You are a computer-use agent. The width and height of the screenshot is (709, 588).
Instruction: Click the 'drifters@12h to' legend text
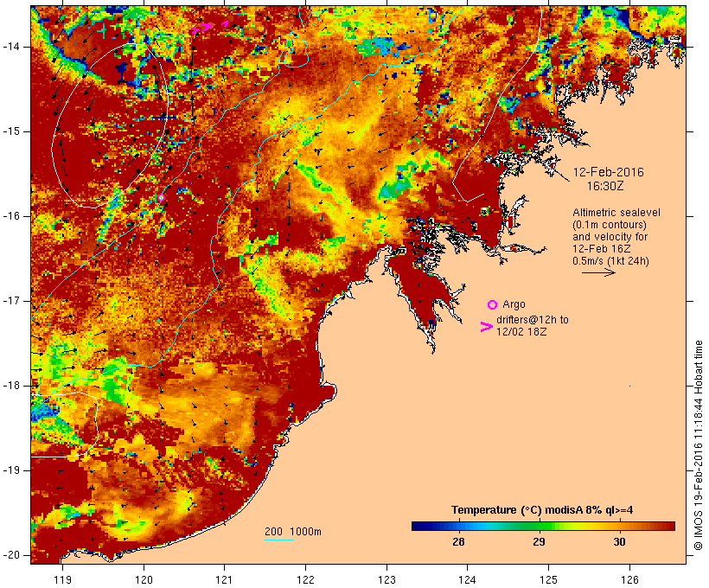point(533,320)
